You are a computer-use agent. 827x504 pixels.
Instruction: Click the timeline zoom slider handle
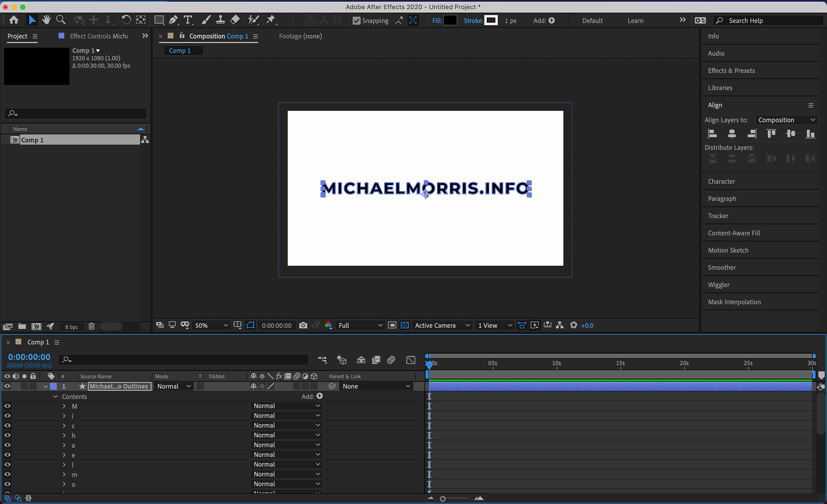tap(443, 498)
